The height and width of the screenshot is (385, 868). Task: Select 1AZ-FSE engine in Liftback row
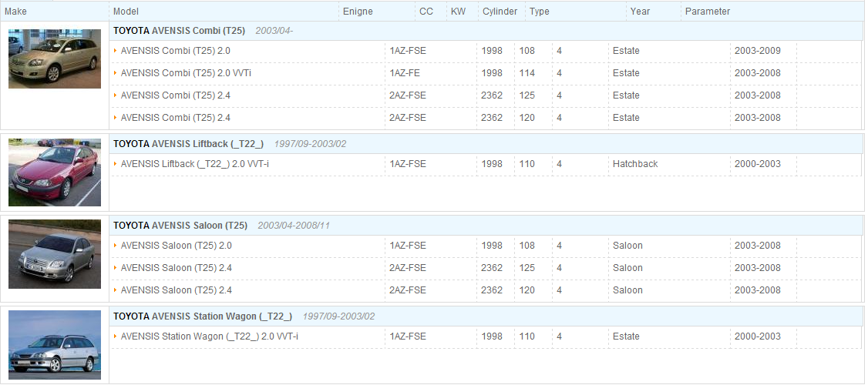coord(408,164)
